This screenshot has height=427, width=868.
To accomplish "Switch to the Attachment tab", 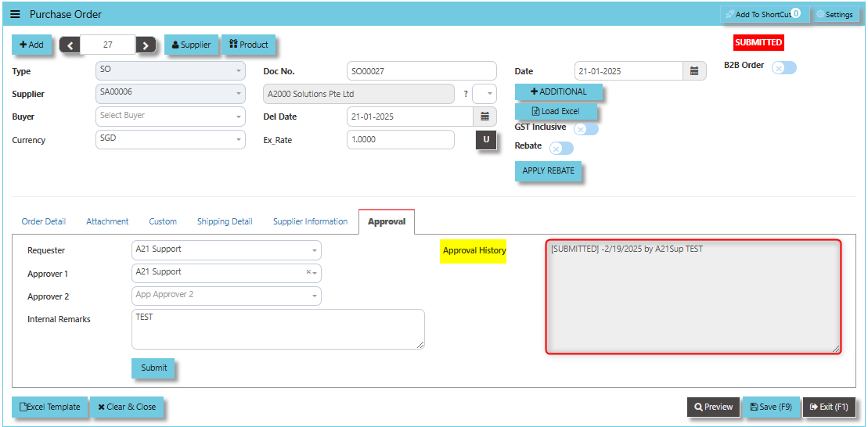I will point(107,221).
